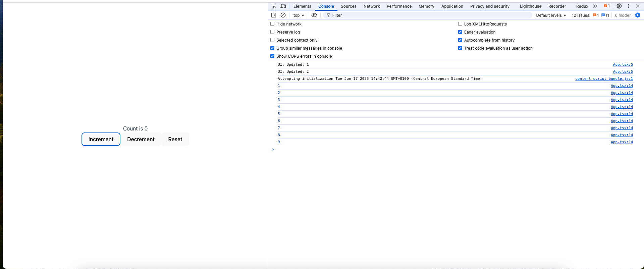Show the console sidebar panel

point(274,15)
